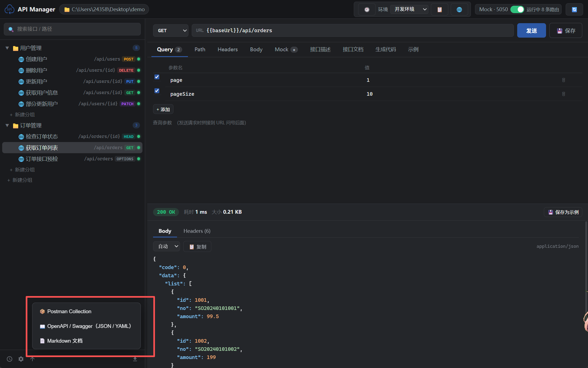588x368 pixels.
Task: Show the response Headers (6) tab
Action: point(197,231)
